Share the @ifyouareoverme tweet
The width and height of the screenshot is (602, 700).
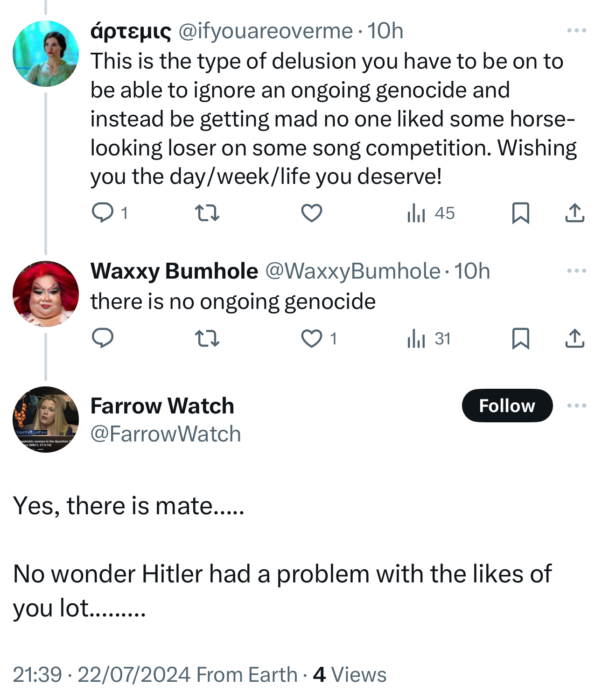(574, 213)
